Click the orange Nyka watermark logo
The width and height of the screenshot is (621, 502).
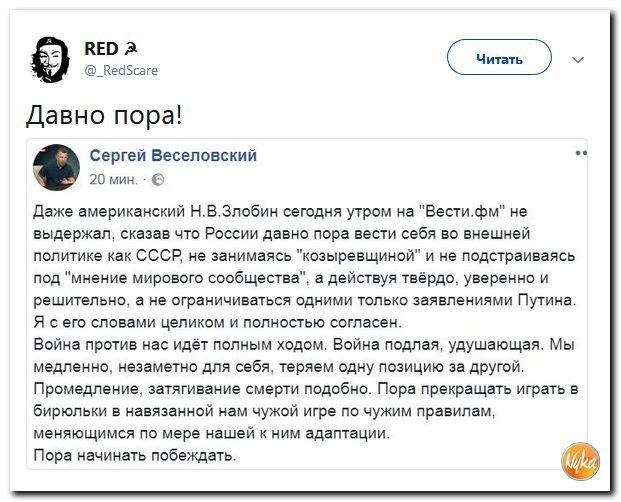[580, 462]
